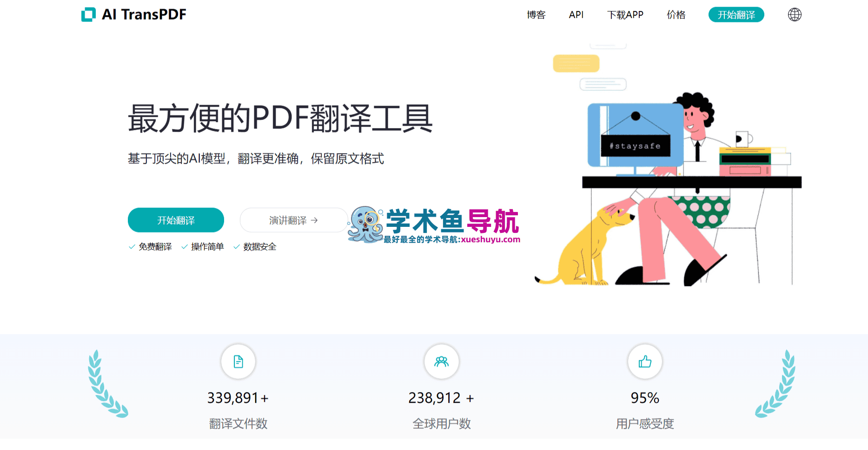This screenshot has width=868, height=450.
Task: Click the octopus mascot watermark icon
Action: pos(366,225)
